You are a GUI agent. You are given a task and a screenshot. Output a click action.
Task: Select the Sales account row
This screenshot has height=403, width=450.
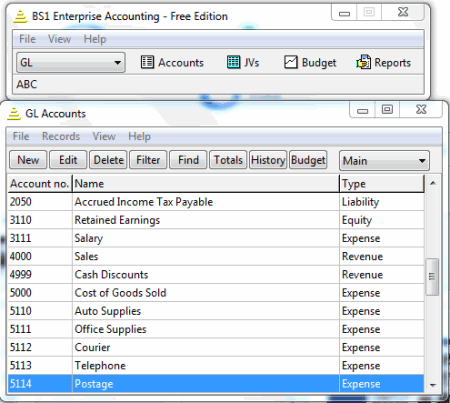216,256
